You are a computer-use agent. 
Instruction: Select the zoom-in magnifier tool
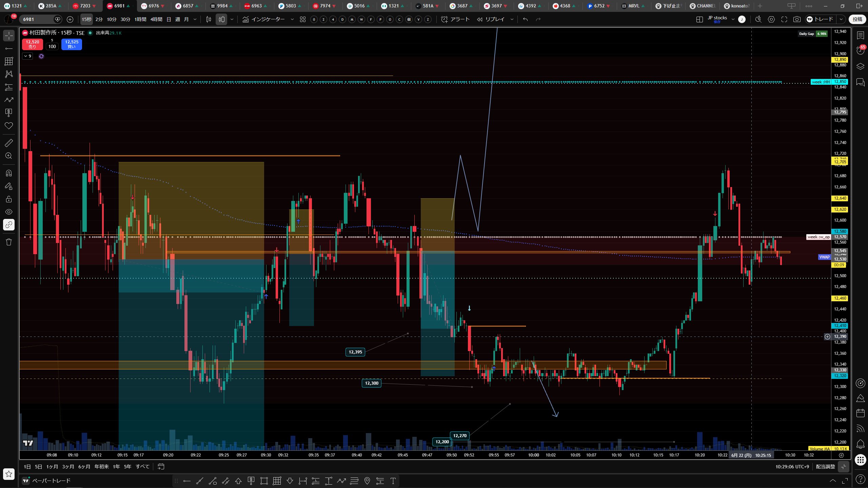pyautogui.click(x=9, y=156)
